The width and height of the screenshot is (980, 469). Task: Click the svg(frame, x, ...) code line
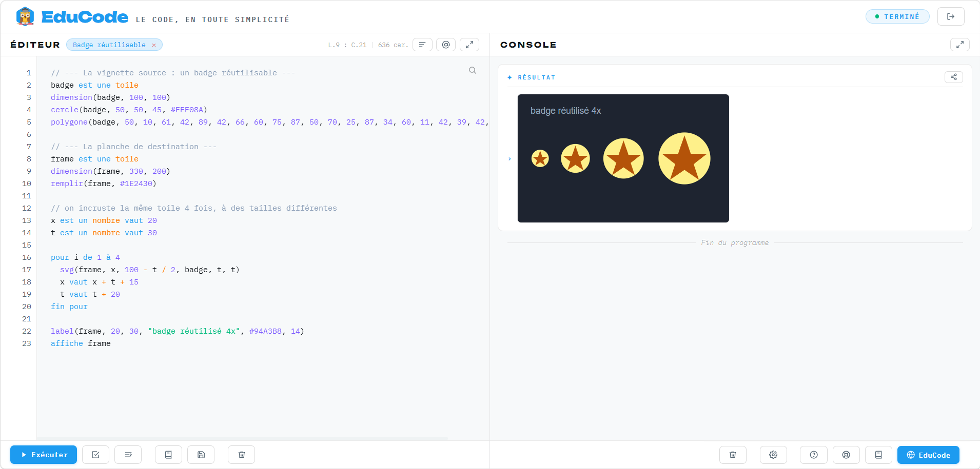click(150, 270)
